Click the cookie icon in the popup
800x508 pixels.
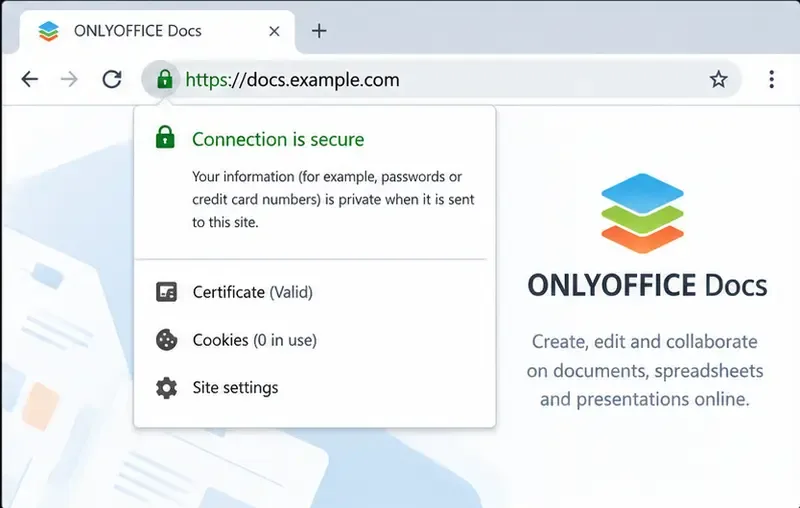(x=166, y=340)
